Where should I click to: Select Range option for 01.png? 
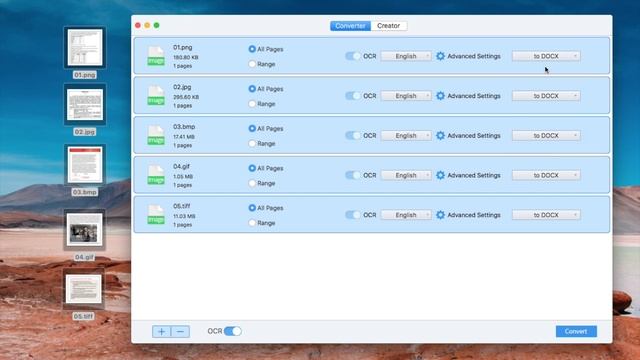coord(252,64)
